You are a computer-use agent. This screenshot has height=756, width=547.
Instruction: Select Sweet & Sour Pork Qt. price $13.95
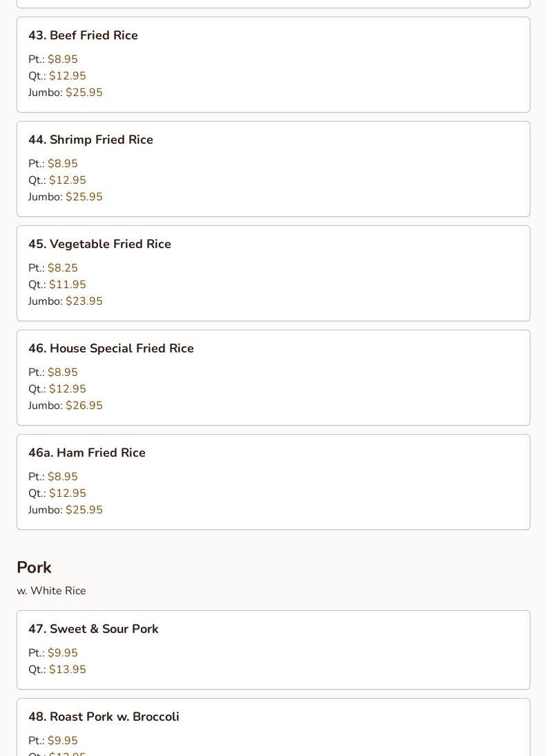coord(67,670)
